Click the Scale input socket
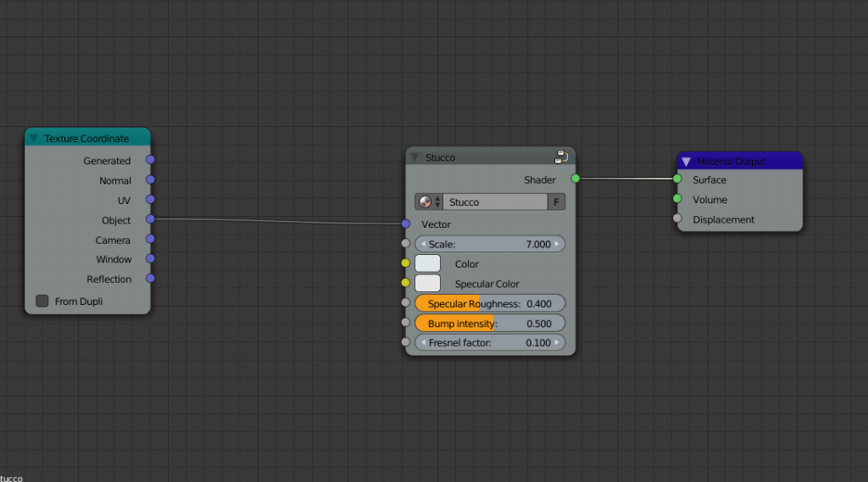The height and width of the screenshot is (482, 868). (406, 243)
